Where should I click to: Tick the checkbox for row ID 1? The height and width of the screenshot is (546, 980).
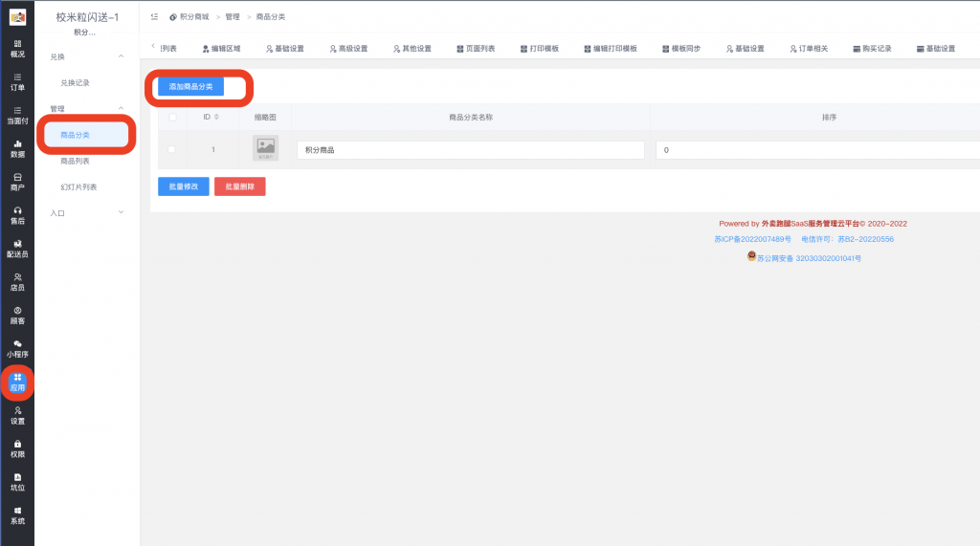click(x=172, y=149)
